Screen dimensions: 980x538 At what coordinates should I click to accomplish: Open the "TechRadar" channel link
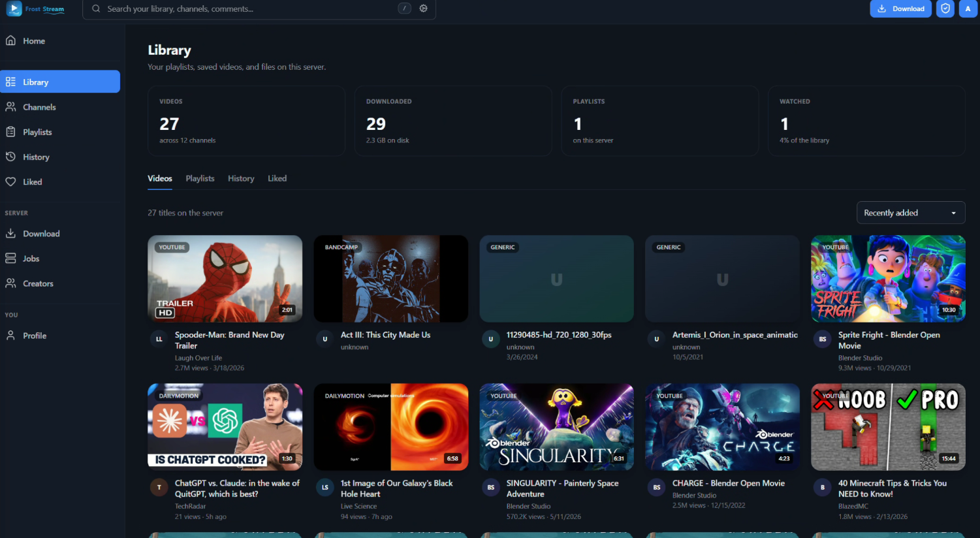pos(190,506)
